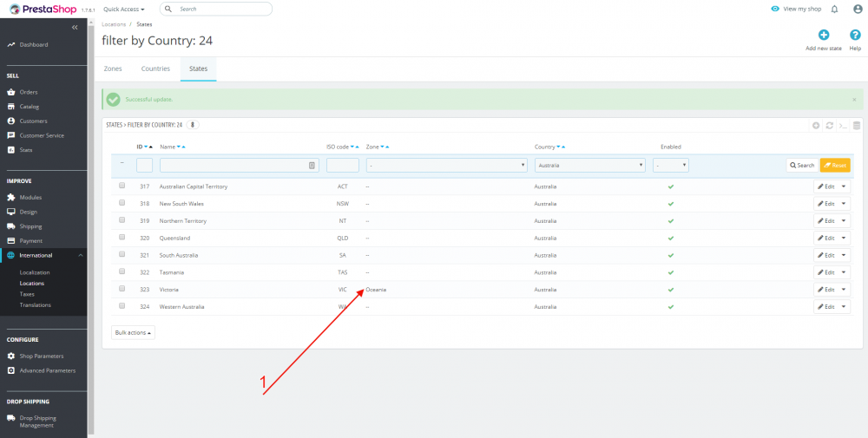Click the PrestaShop logo
This screenshot has height=438, width=868.
[x=43, y=9]
